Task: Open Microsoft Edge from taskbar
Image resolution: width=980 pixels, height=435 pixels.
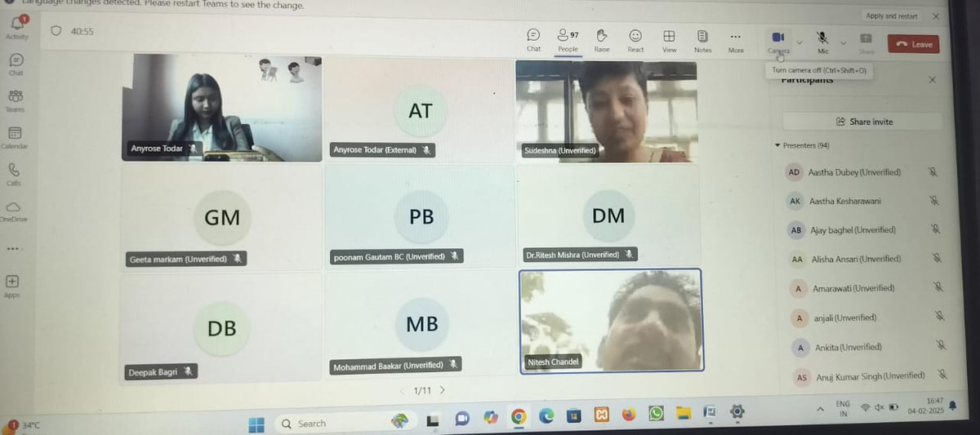Action: click(546, 415)
